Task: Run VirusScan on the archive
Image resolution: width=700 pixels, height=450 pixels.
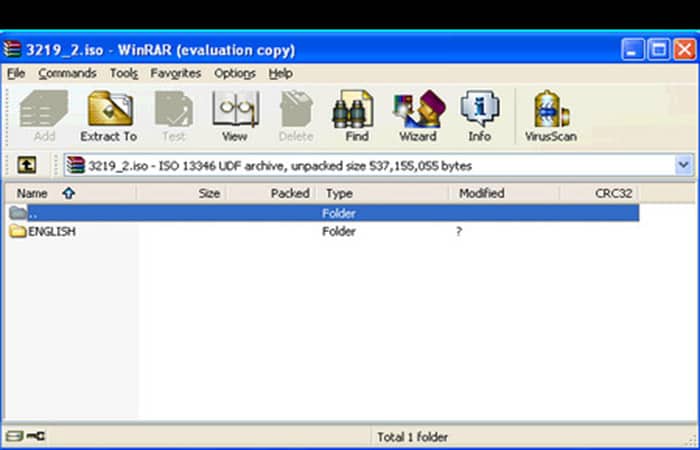Action: [x=551, y=116]
